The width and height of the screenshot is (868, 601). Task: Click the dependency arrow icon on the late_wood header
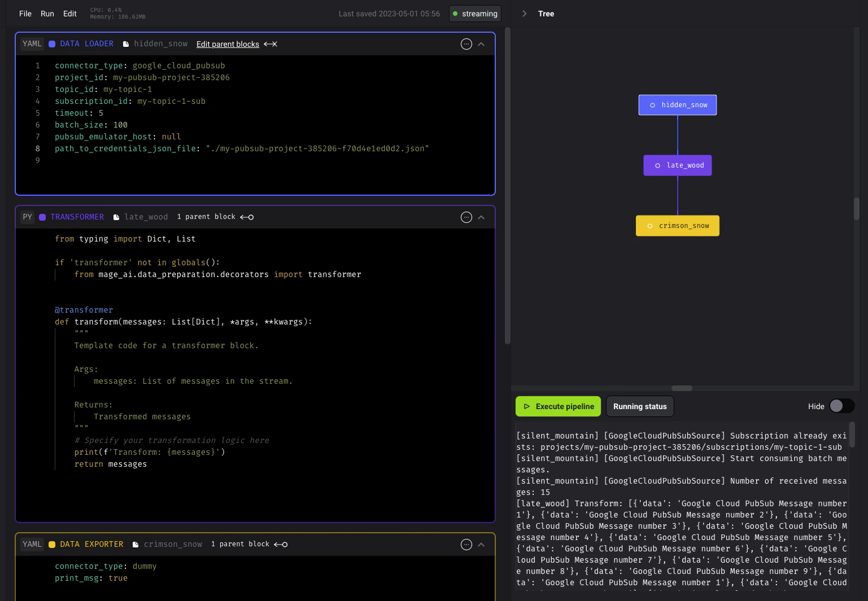click(x=246, y=217)
